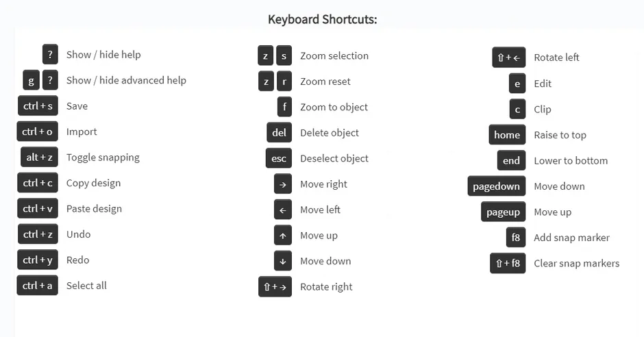Click the down arrow key icon

[x=283, y=261]
